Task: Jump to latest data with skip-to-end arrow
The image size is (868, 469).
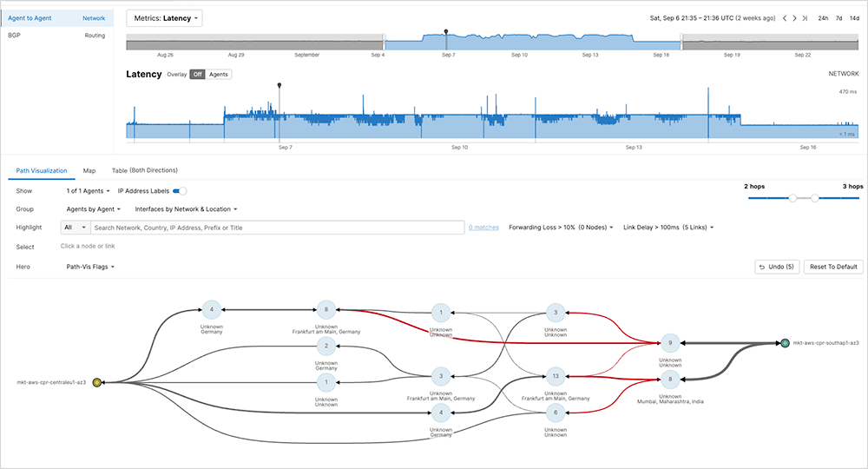Action: coord(805,18)
